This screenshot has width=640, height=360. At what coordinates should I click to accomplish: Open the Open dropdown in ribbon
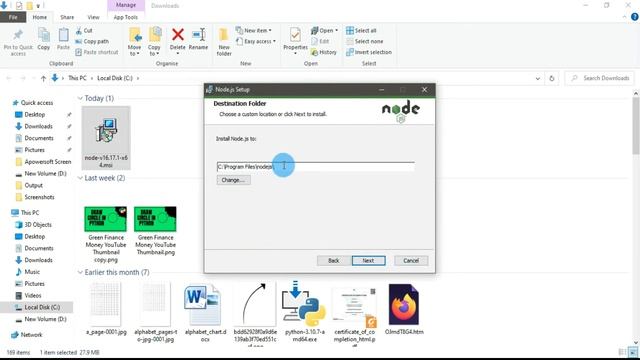(x=324, y=31)
